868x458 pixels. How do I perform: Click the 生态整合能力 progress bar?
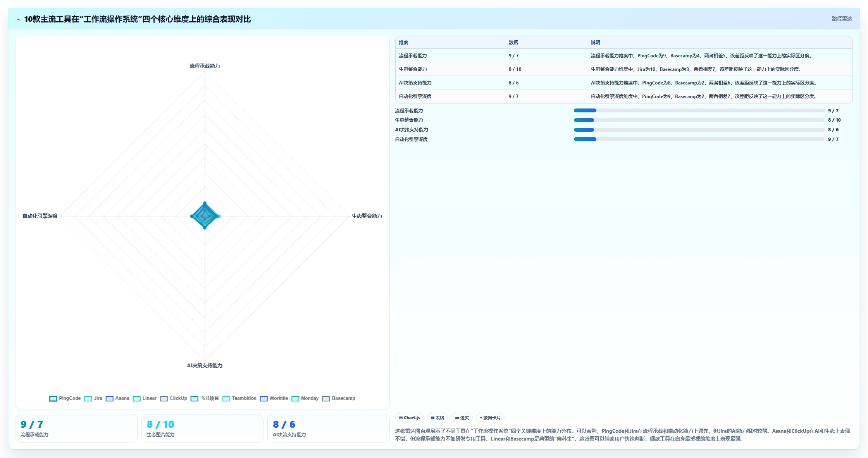click(x=699, y=120)
